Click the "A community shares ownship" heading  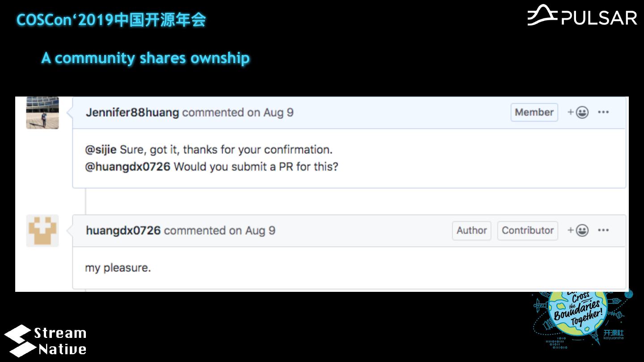point(145,58)
